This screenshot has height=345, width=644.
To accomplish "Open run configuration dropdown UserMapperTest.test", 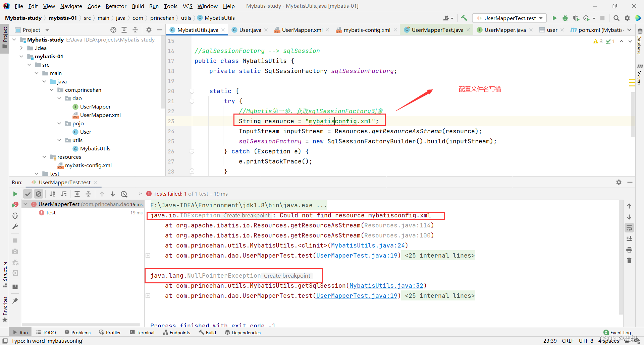I will coord(509,18).
